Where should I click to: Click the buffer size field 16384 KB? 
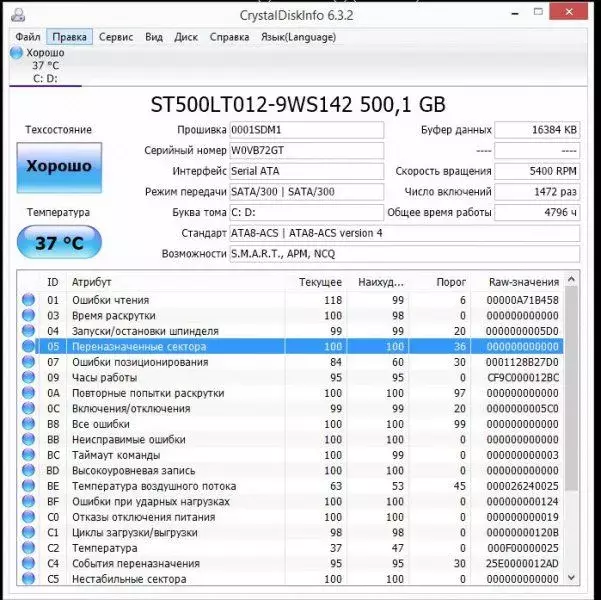coord(537,130)
